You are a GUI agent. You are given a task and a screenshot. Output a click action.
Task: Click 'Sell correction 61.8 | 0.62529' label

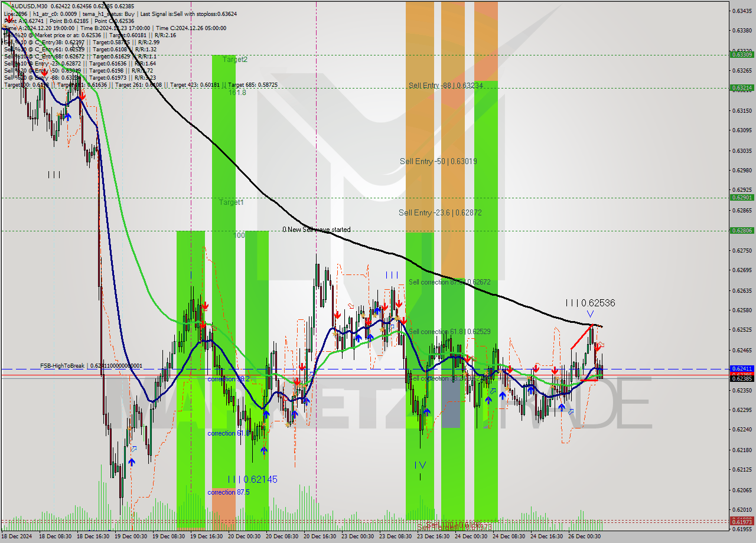[x=449, y=332]
